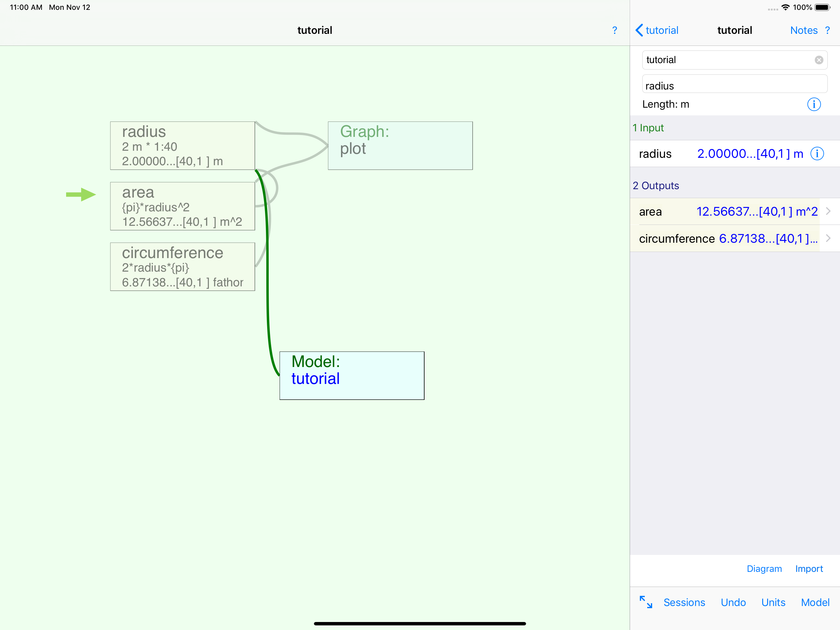The width and height of the screenshot is (840, 630).
Task: Open the Diagram view
Action: tap(764, 568)
